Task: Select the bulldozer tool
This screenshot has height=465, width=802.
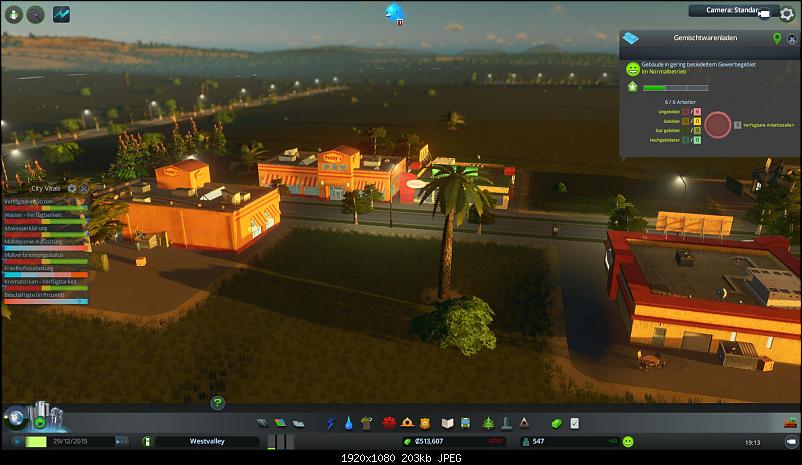Action: [790, 423]
